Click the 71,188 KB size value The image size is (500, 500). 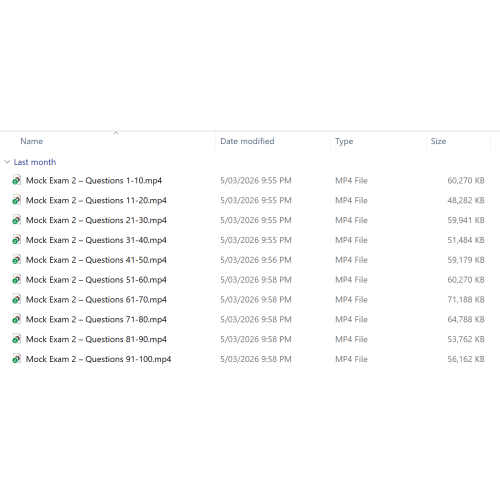point(466,299)
